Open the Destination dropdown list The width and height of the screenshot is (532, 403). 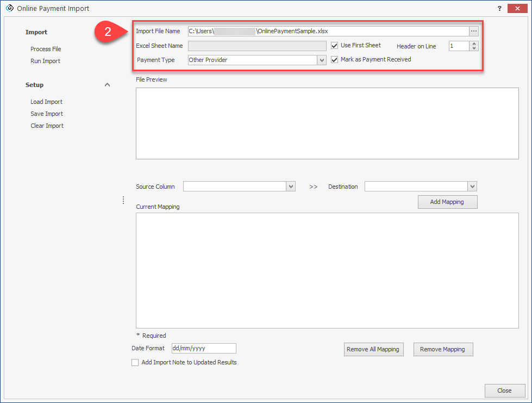[x=472, y=187]
